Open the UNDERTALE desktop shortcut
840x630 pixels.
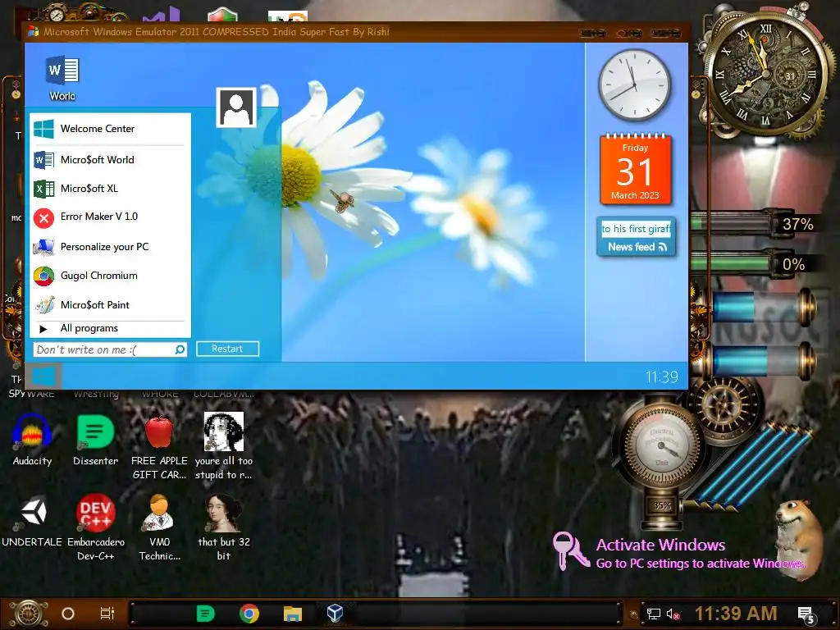pyautogui.click(x=32, y=522)
